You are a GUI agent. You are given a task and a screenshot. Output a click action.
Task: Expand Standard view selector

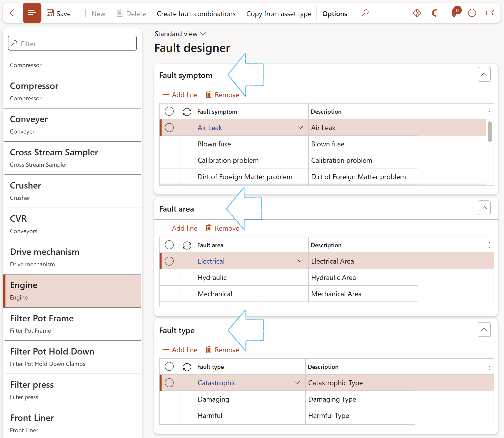(180, 34)
